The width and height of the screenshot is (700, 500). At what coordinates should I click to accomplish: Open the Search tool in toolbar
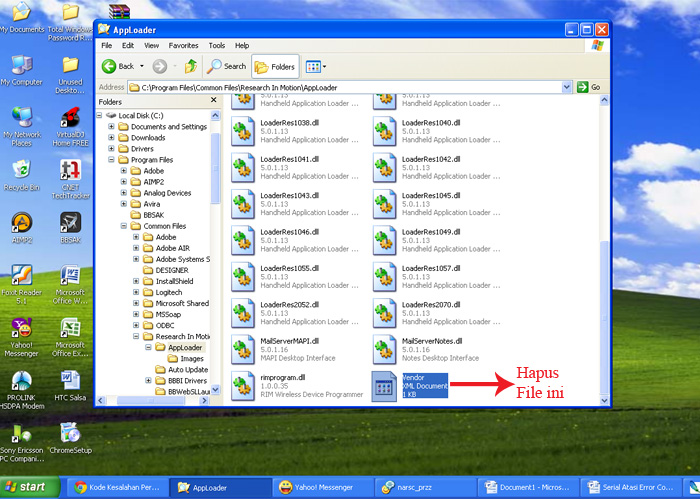pos(227,66)
